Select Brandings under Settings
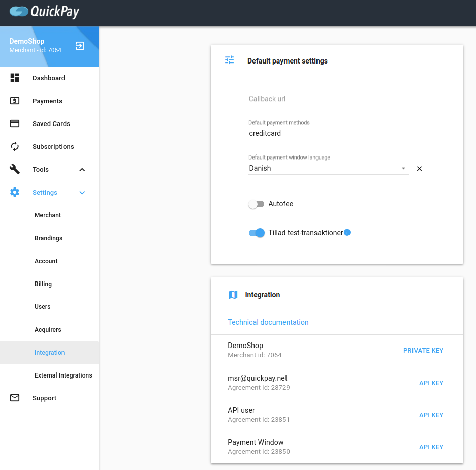 pyautogui.click(x=49, y=238)
